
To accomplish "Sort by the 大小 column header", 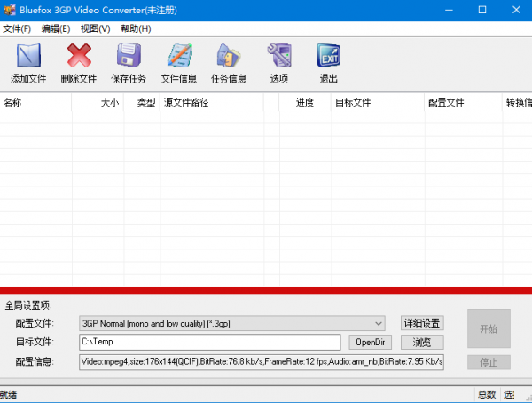I will (x=98, y=102).
